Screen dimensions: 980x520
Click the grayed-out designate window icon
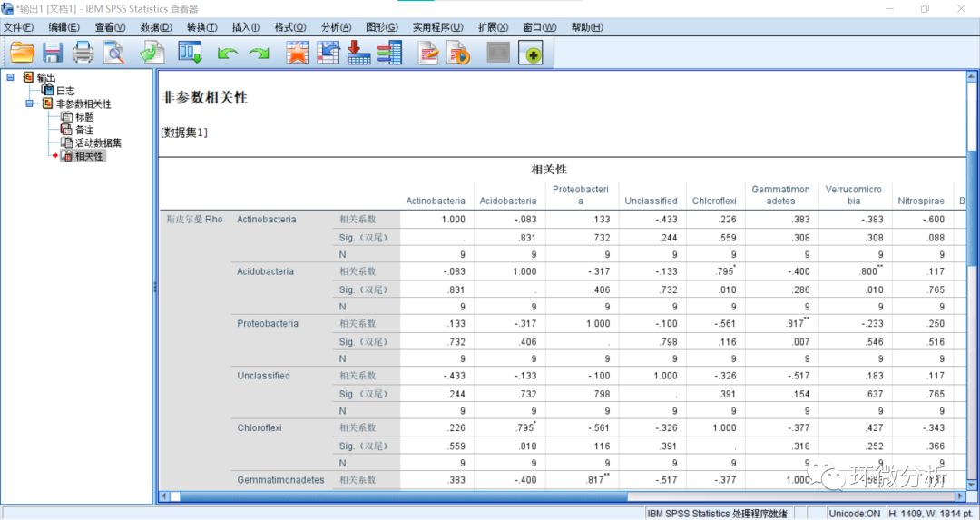point(498,53)
